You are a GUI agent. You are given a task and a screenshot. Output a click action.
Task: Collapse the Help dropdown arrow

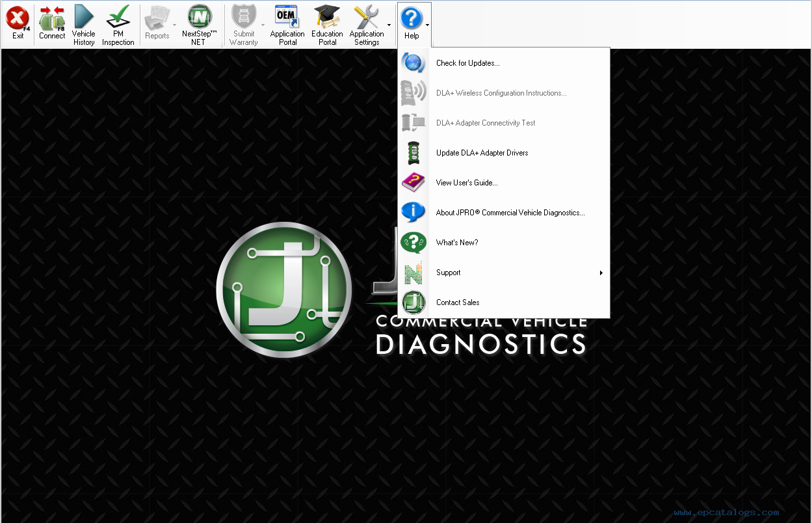pyautogui.click(x=427, y=25)
